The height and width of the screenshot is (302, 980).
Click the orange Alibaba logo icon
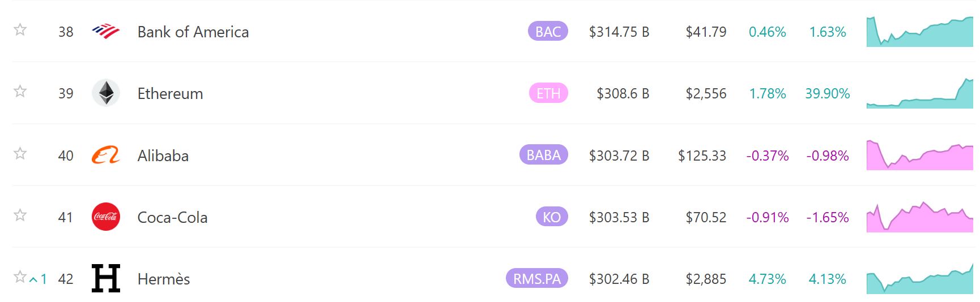106,155
